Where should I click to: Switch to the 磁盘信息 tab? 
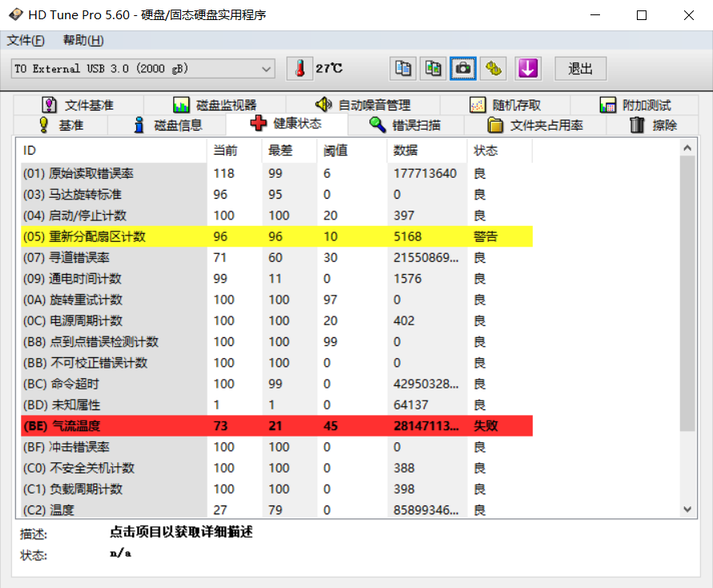(x=168, y=125)
